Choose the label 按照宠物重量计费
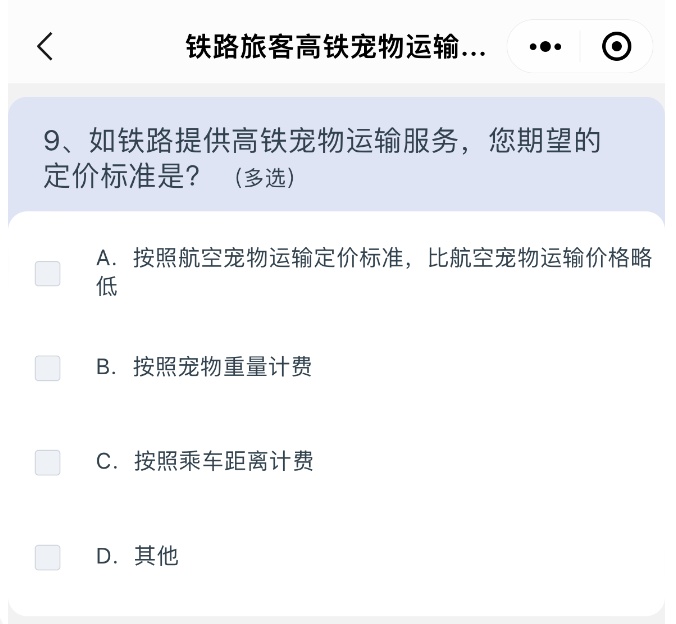Viewport: 676px width, 624px height. tap(222, 367)
